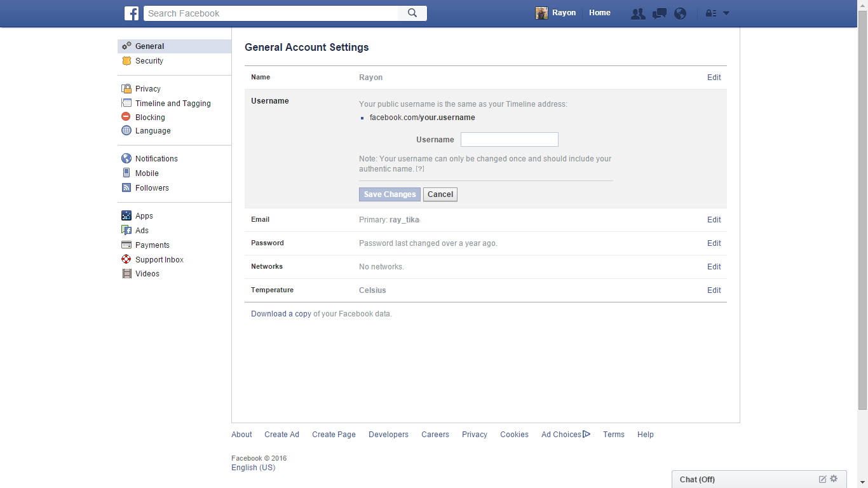The image size is (868, 488).
Task: Click the Language globe icon
Action: (x=126, y=131)
